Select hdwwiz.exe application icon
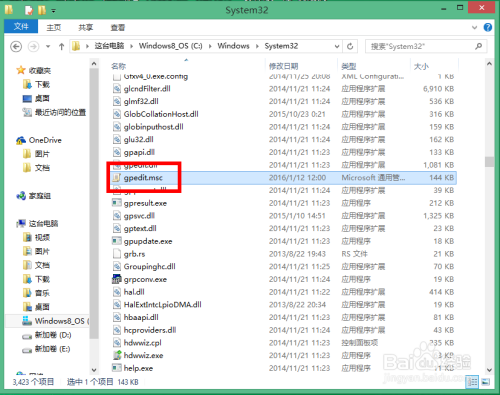The width and height of the screenshot is (500, 395). click(x=116, y=355)
